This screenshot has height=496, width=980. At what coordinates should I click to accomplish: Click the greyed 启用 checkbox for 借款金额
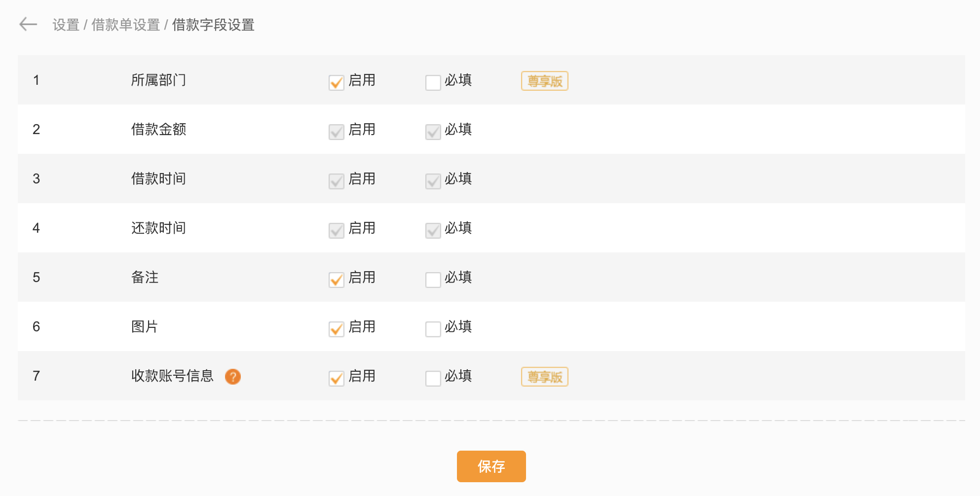click(x=337, y=132)
